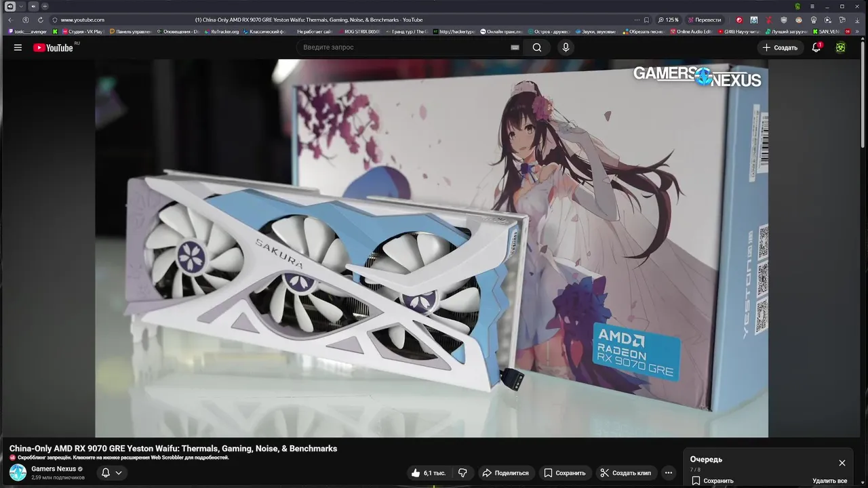Open the Панель управления bookmark
The width and height of the screenshot is (868, 488).
tap(130, 31)
